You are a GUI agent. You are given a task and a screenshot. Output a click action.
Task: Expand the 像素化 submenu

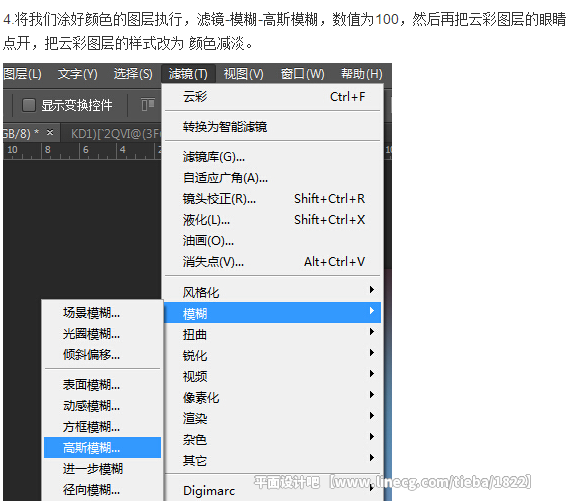273,397
